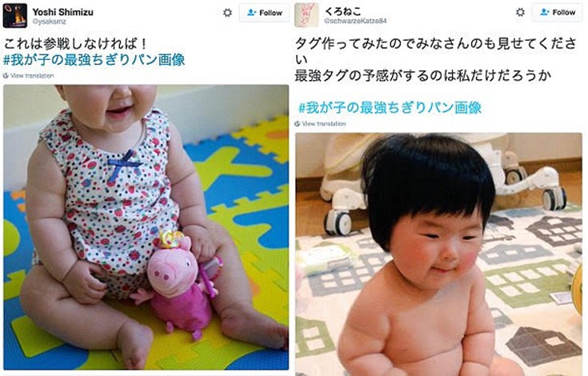Open くろねこ's profile avatar
588x376 pixels.
coord(306,15)
